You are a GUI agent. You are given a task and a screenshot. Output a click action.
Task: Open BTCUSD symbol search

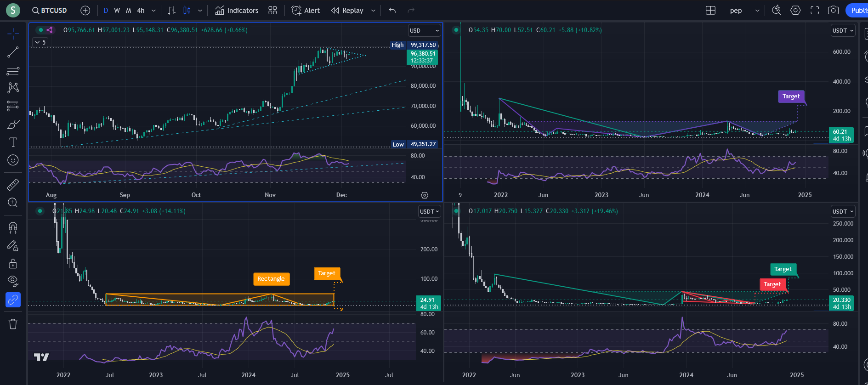click(50, 10)
